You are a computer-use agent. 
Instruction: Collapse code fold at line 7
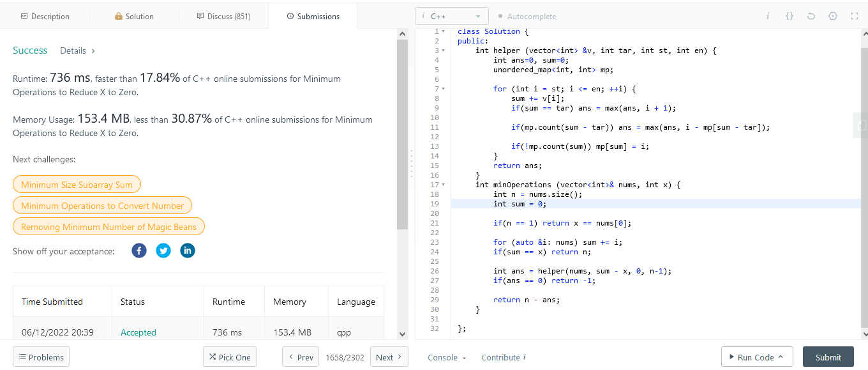[444, 89]
